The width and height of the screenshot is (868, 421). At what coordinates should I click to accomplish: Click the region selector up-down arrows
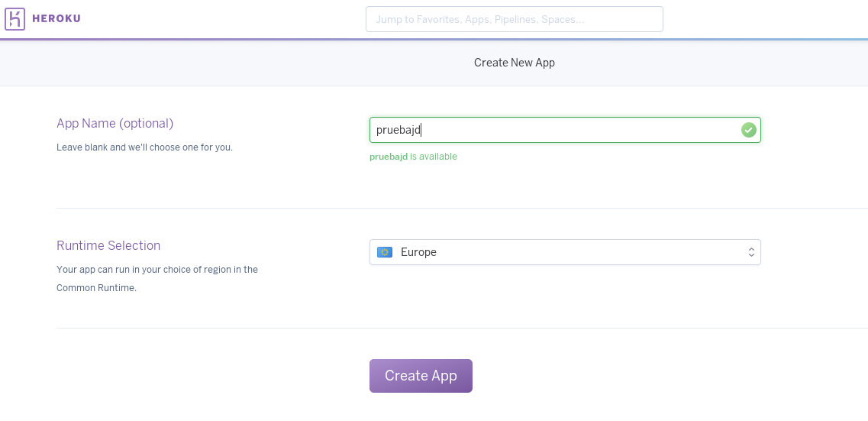coord(751,252)
